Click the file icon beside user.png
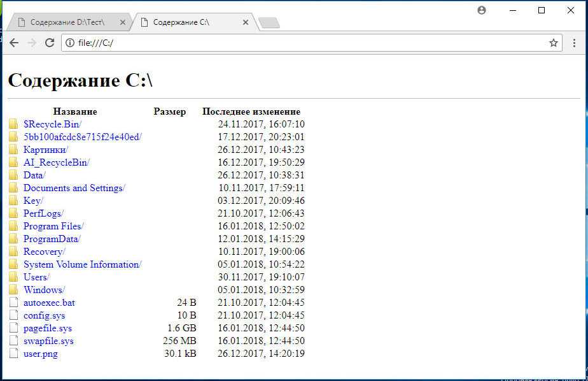This screenshot has width=588, height=381. click(x=13, y=354)
